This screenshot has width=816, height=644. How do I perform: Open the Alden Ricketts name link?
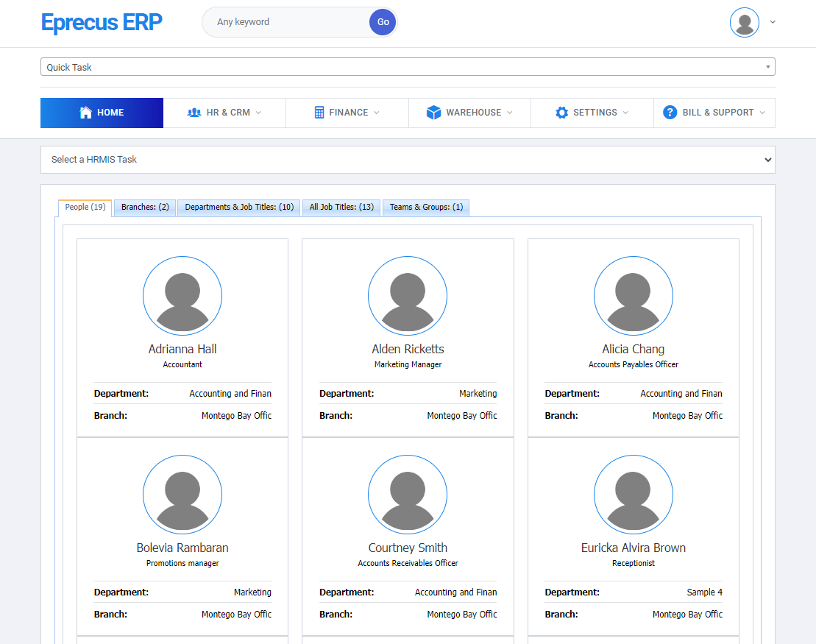(408, 349)
